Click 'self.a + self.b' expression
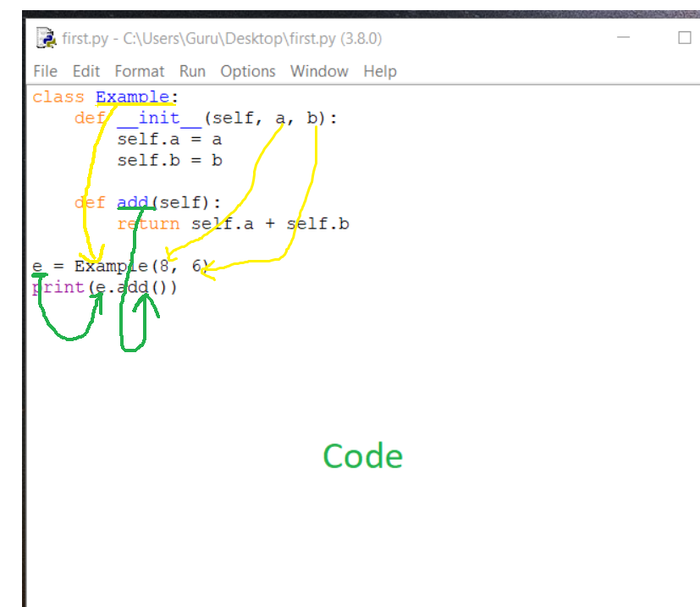The image size is (700, 607). click(270, 223)
